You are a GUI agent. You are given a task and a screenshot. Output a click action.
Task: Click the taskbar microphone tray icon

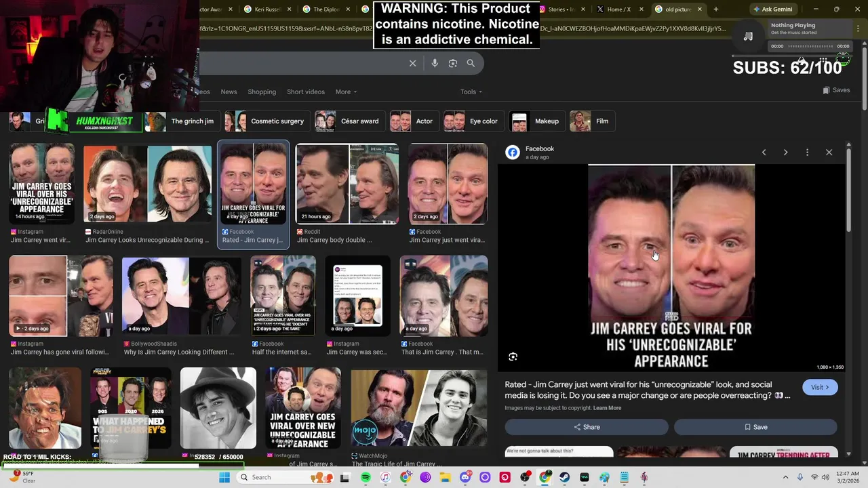[800, 477]
